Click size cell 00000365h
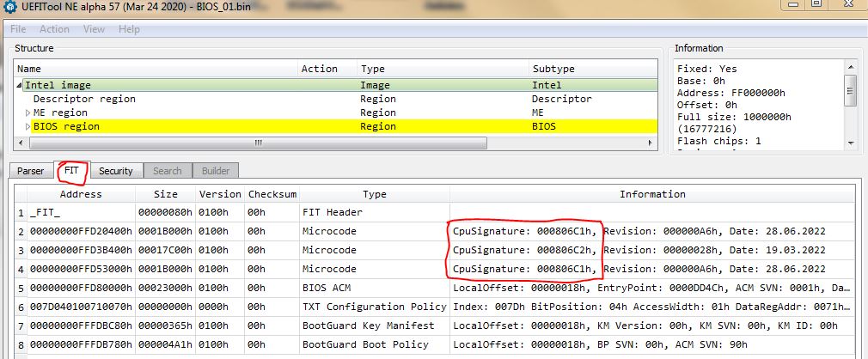Screen dimensions: 868x359 point(166,326)
